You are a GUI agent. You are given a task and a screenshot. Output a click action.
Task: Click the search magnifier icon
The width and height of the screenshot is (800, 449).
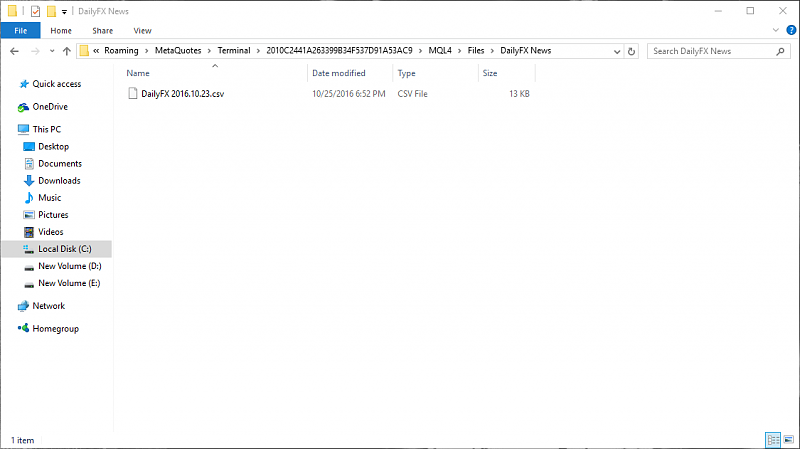tap(780, 51)
